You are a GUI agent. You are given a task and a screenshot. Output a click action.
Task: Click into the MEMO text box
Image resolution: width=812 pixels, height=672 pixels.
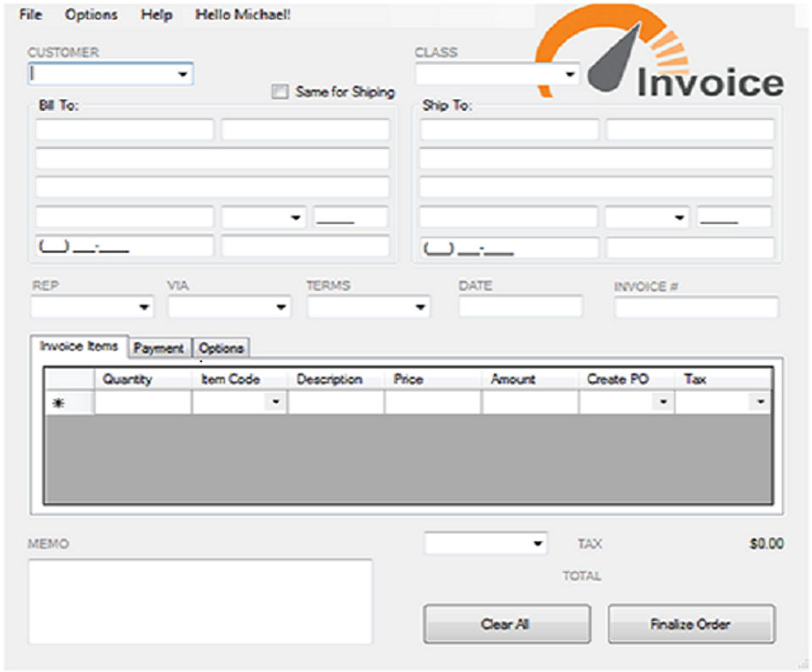click(200, 602)
